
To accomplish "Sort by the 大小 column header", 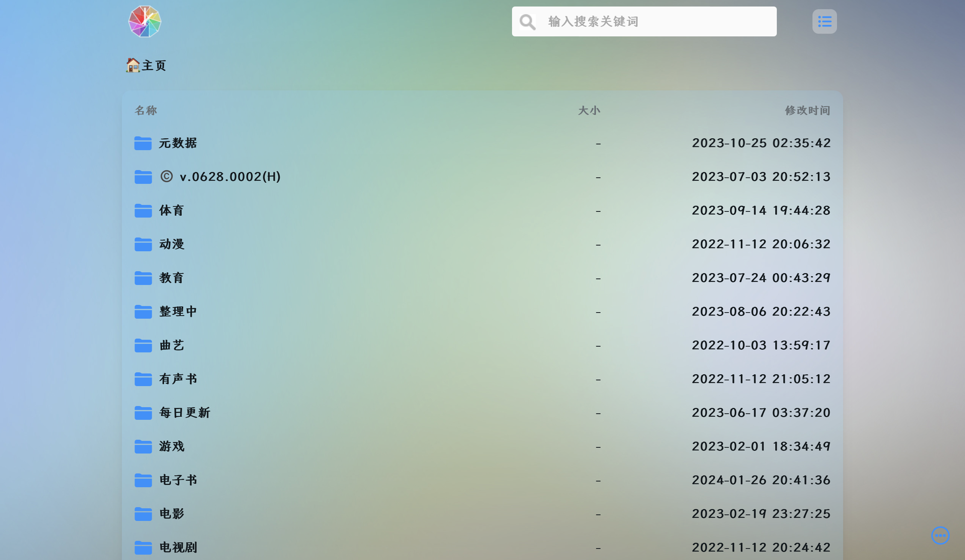I will point(589,111).
